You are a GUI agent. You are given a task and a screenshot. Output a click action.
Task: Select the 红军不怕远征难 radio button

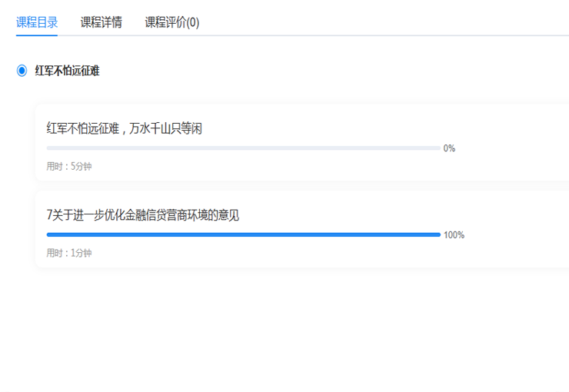(x=22, y=71)
